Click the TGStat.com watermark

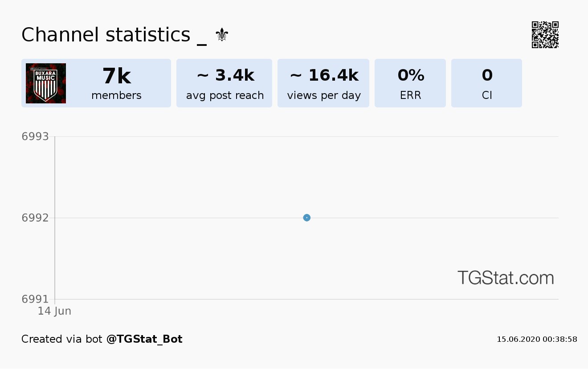coord(506,278)
